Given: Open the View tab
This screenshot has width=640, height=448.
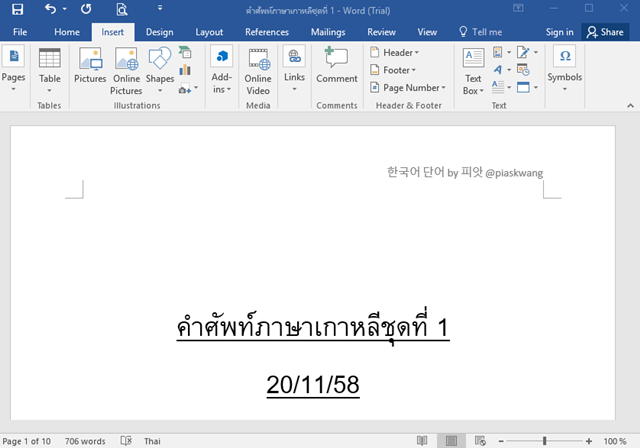Looking at the screenshot, I should pos(427,32).
